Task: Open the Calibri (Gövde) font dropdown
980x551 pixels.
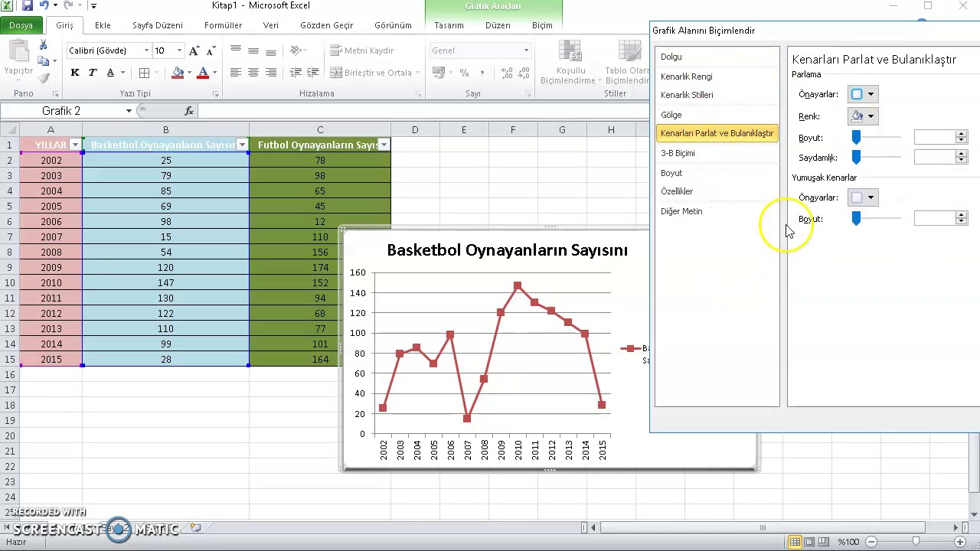Action: 146,51
